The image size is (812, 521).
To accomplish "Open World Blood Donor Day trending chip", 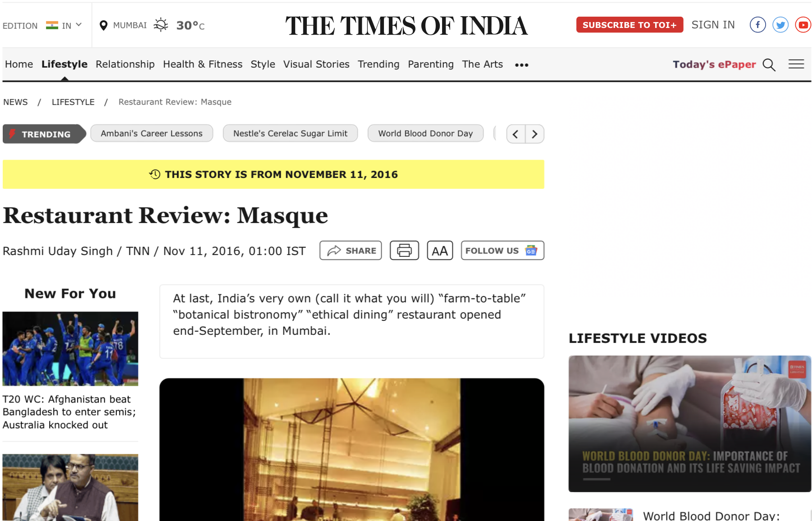I will tap(425, 134).
